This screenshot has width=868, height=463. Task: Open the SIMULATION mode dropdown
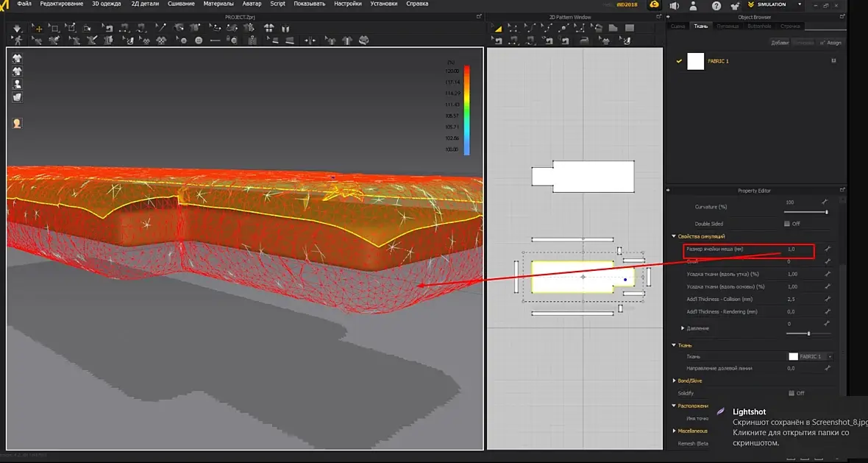pos(800,4)
